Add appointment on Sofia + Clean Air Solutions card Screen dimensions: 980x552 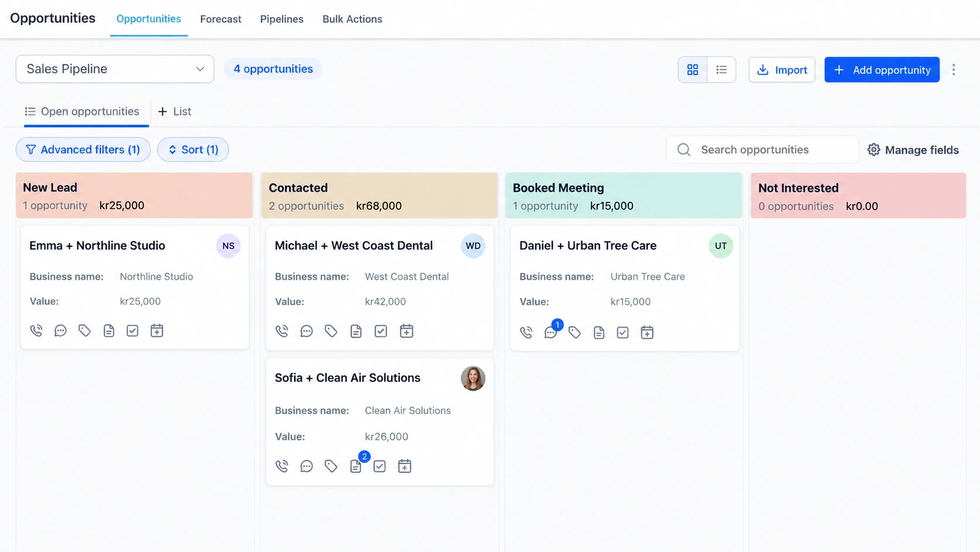click(404, 466)
